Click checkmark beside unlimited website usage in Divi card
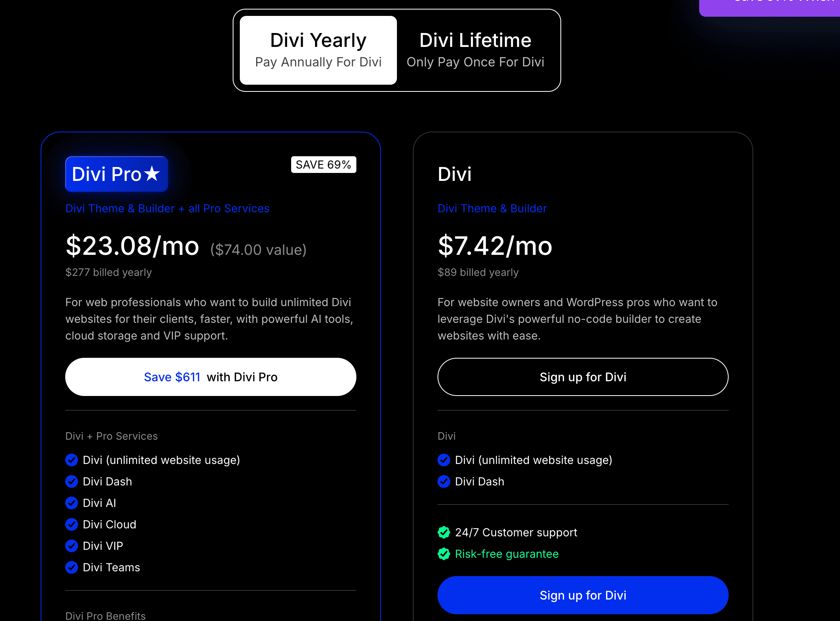This screenshot has height=621, width=840. coord(444,460)
